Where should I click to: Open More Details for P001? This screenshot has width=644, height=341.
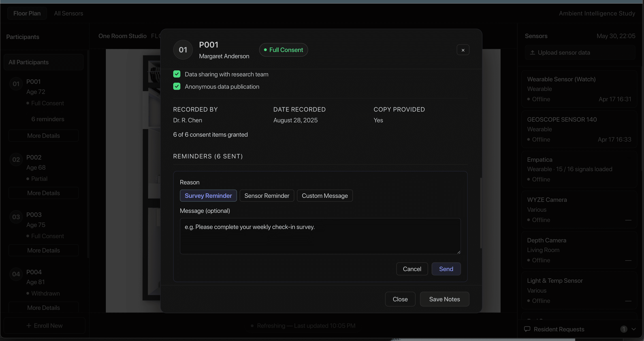pyautogui.click(x=43, y=136)
